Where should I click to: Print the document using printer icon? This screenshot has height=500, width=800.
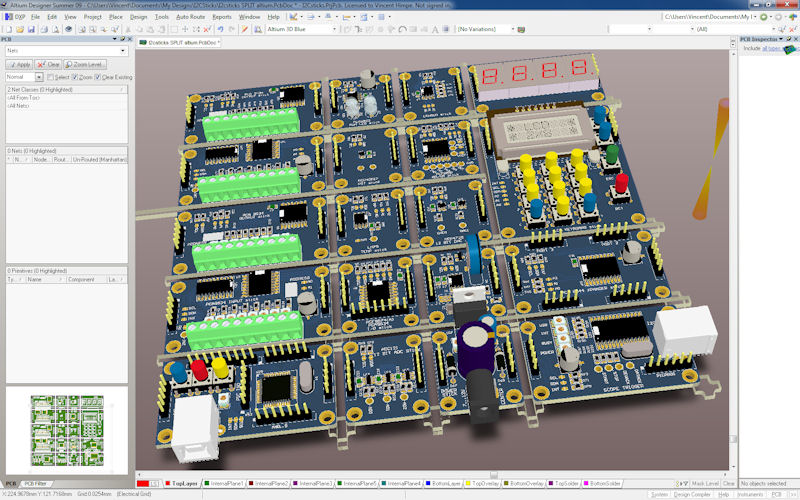[44, 30]
